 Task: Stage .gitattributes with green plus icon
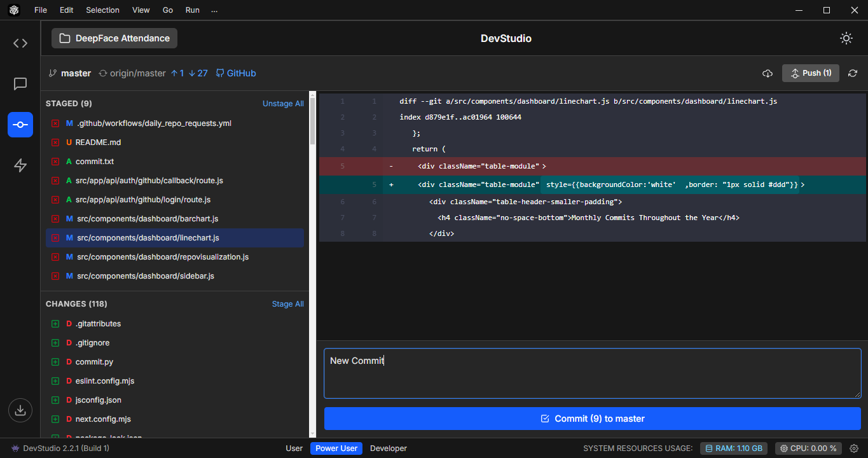coord(55,324)
